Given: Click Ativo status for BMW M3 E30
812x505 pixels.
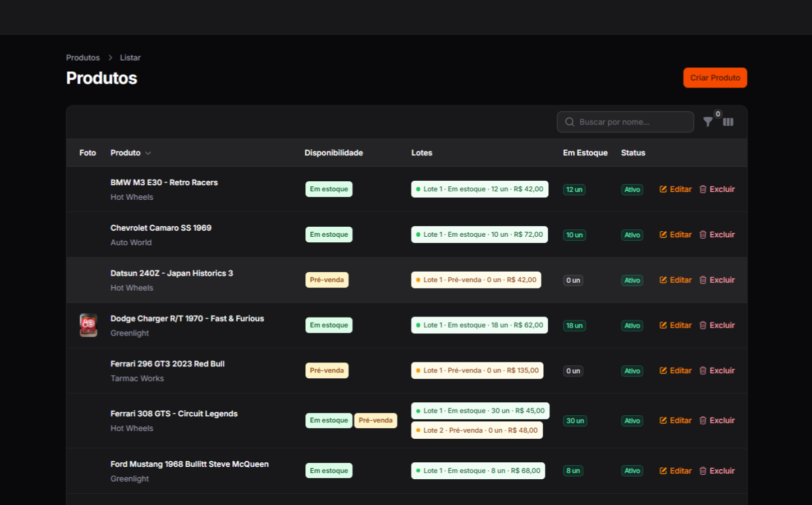Looking at the screenshot, I should [x=632, y=190].
